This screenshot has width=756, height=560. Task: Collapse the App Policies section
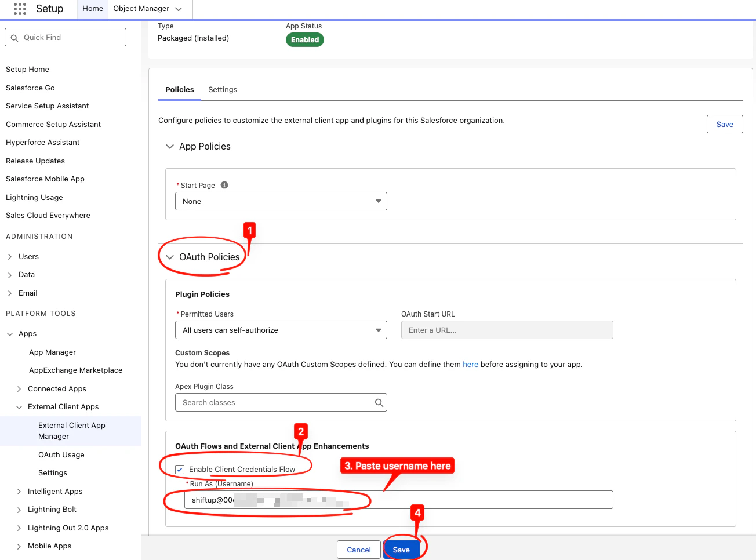pyautogui.click(x=170, y=147)
